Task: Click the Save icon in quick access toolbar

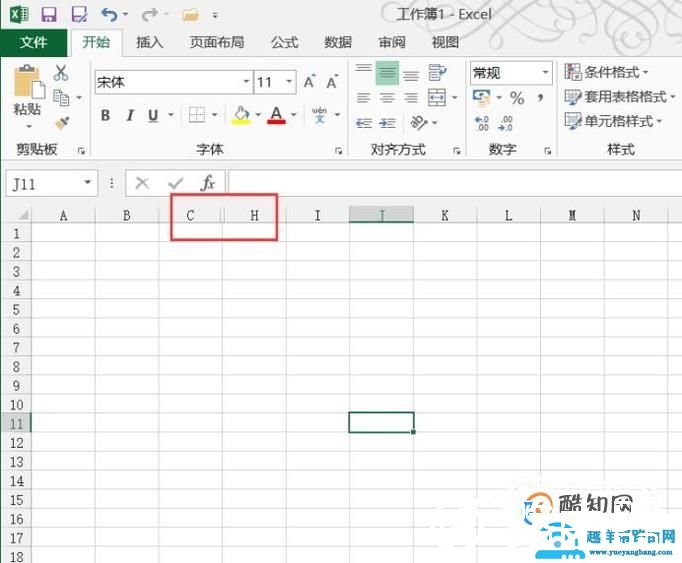Action: pyautogui.click(x=49, y=15)
